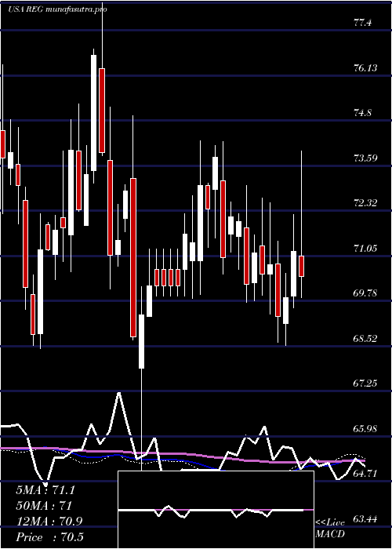Click the 12MA : 70.9 reading
The image size is (392, 549).
pos(49,522)
